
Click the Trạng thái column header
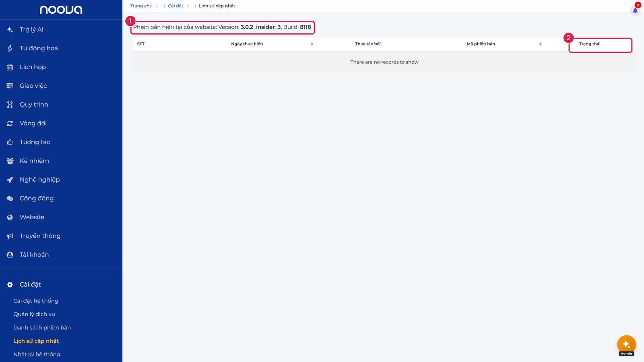point(590,44)
